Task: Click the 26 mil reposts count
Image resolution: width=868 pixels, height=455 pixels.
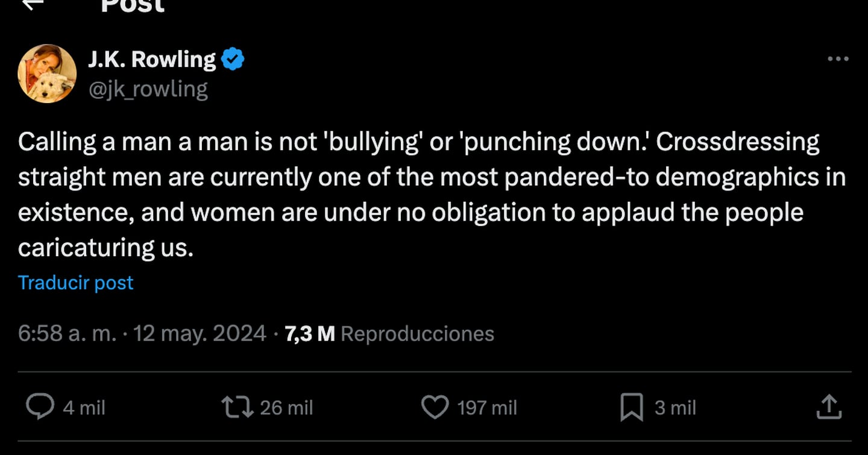Action: click(286, 408)
